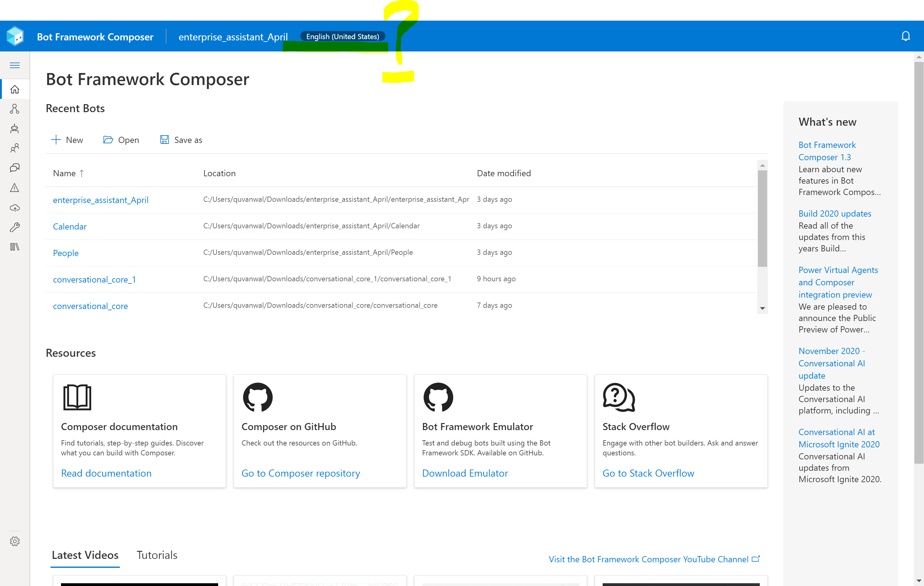Open the Composer settings gear
This screenshot has width=924, height=586.
[14, 541]
